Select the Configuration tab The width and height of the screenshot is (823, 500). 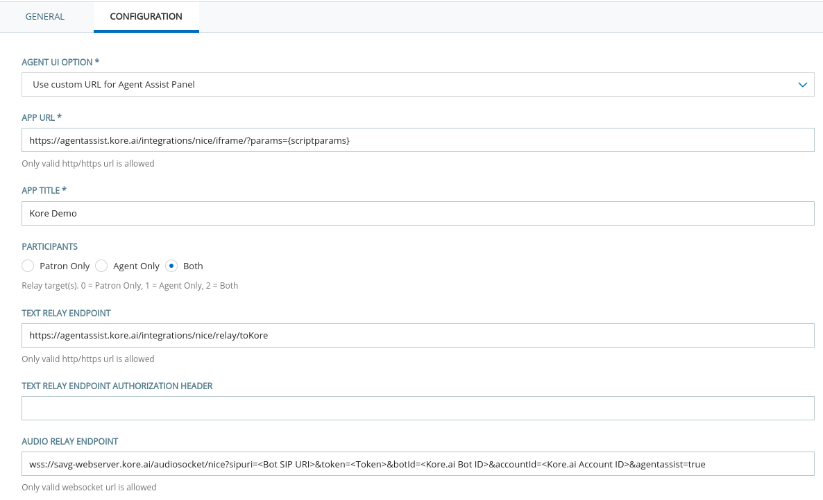(146, 17)
